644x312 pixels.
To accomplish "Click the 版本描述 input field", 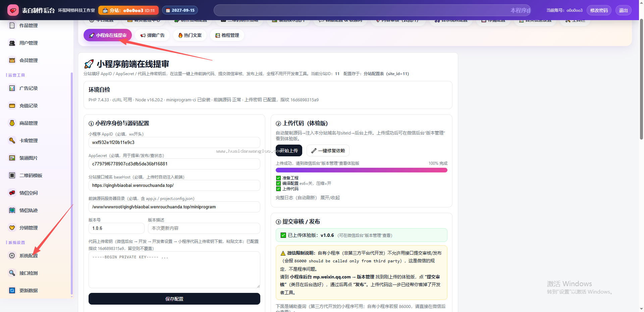I will tap(204, 228).
